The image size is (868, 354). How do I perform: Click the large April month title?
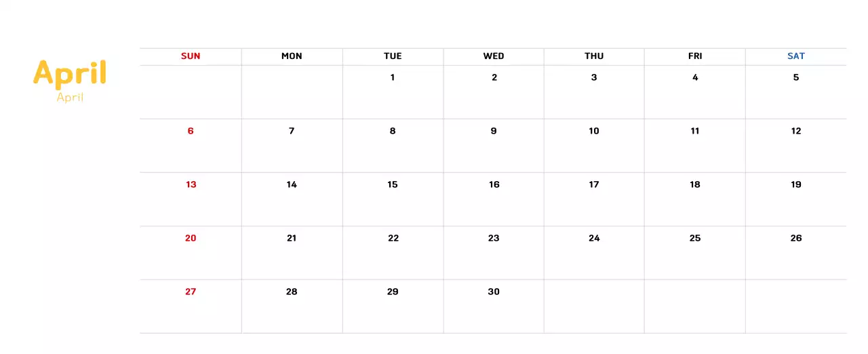point(70,73)
